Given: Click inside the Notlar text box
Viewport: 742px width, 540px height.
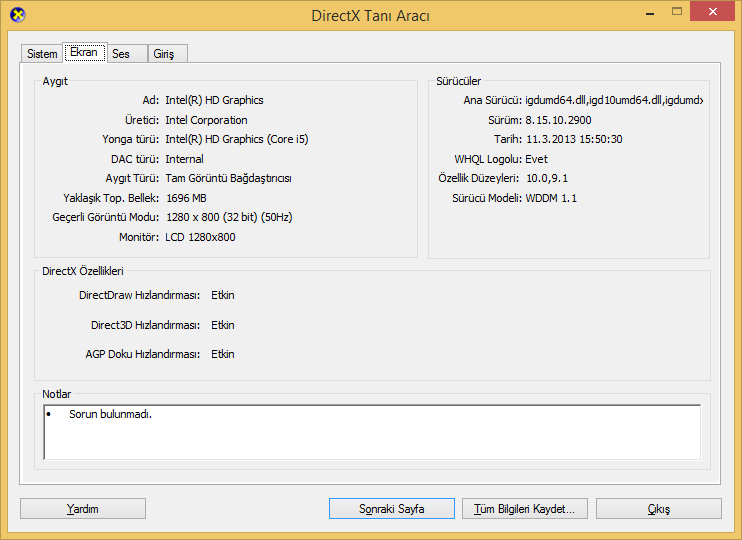Looking at the screenshot, I should coord(372,432).
